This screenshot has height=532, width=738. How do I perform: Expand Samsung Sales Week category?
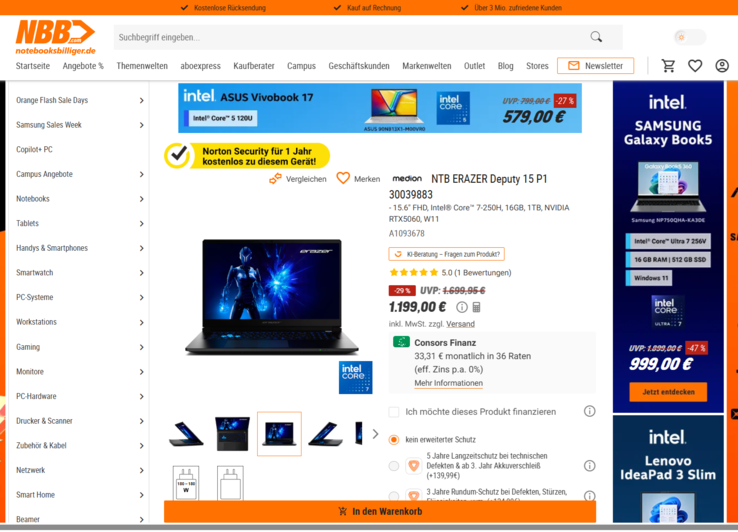coord(141,125)
